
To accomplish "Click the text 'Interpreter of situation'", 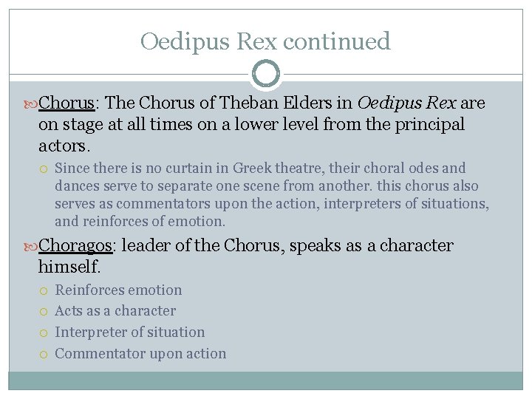I will [130, 332].
